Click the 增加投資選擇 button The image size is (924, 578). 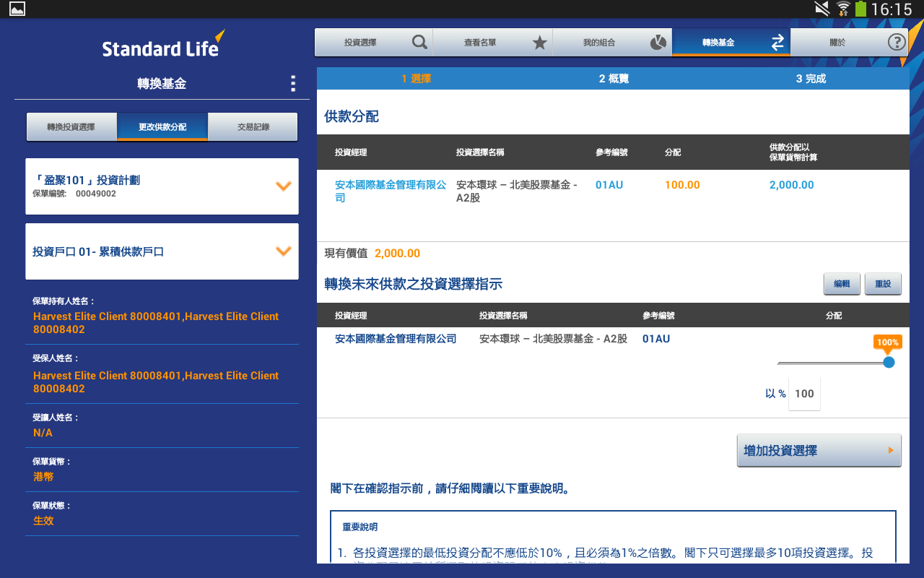pos(819,451)
